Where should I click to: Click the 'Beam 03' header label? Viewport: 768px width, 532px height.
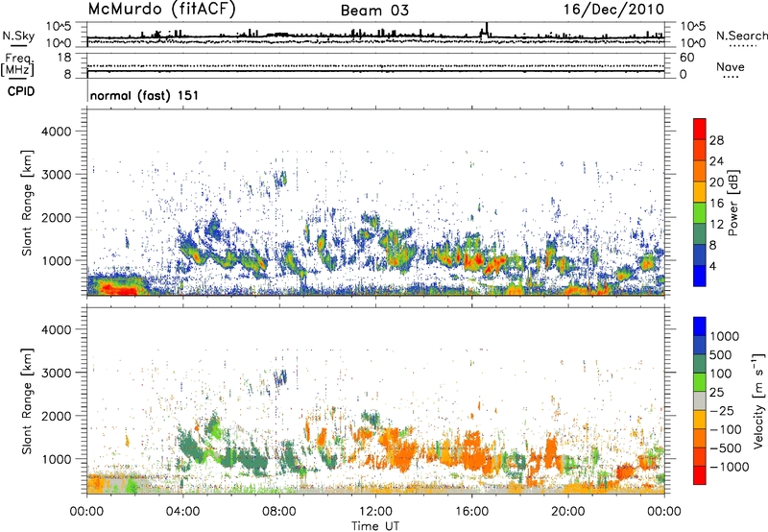click(x=374, y=11)
